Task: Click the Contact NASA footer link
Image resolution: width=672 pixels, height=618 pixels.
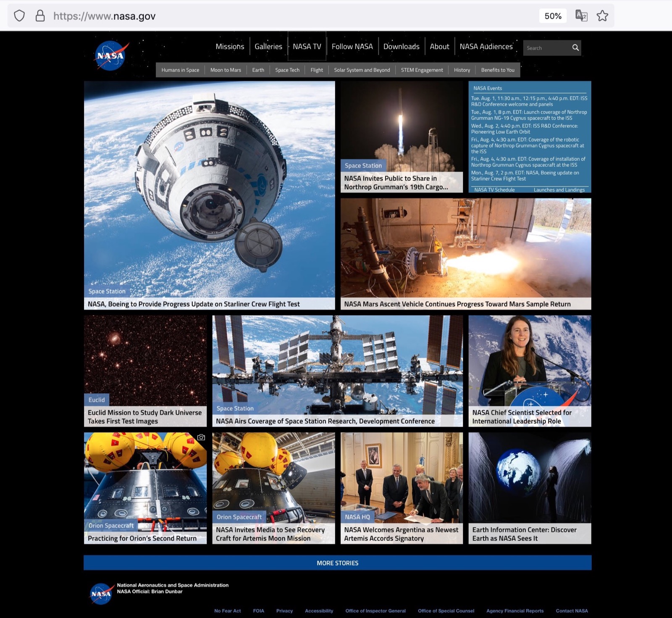Action: tap(572, 611)
